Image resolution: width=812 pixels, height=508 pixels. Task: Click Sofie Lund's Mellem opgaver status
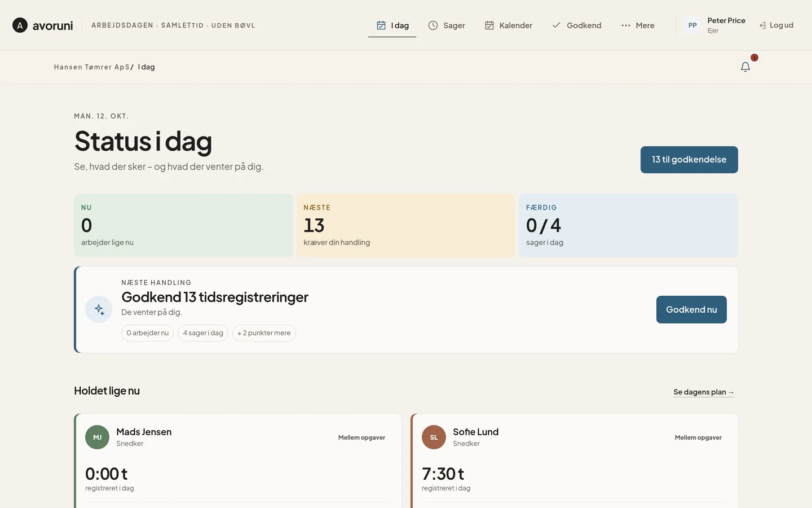(698, 437)
